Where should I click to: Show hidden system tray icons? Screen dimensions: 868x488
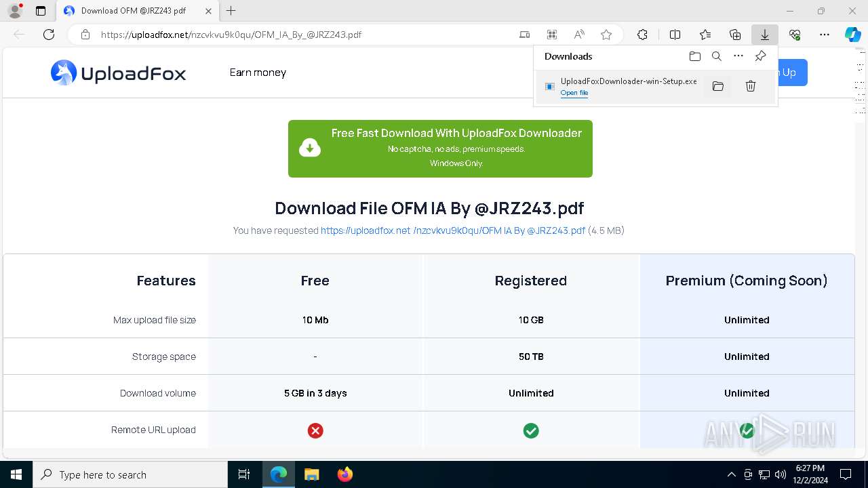point(731,474)
